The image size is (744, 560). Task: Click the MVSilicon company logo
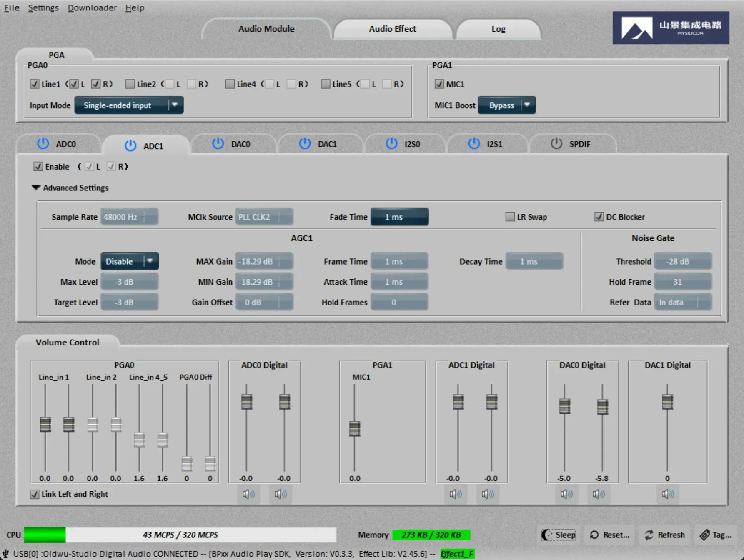pos(671,28)
